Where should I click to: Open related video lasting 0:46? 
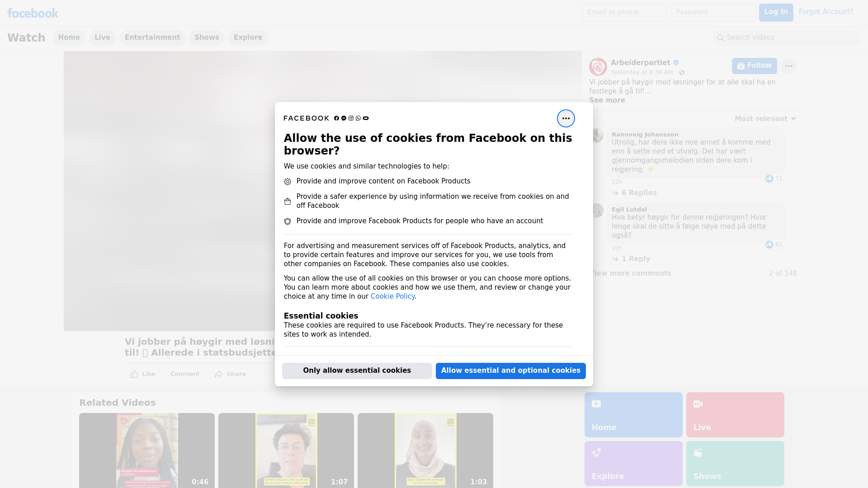click(x=147, y=450)
